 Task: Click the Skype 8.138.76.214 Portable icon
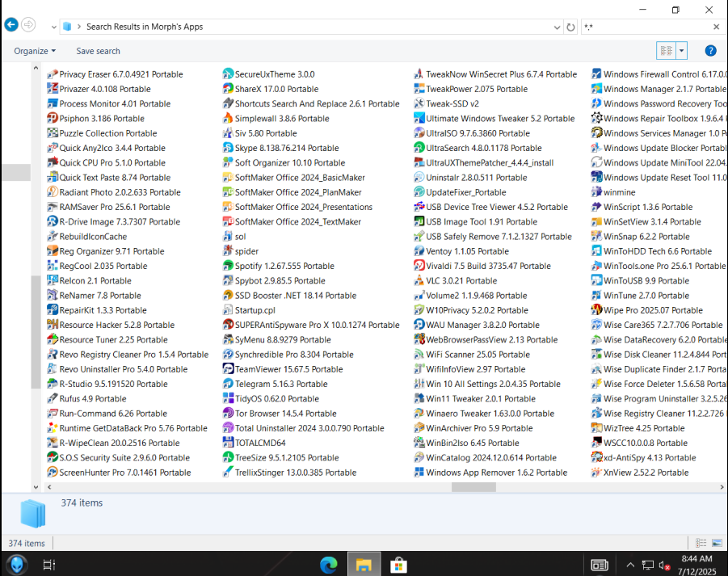(228, 148)
